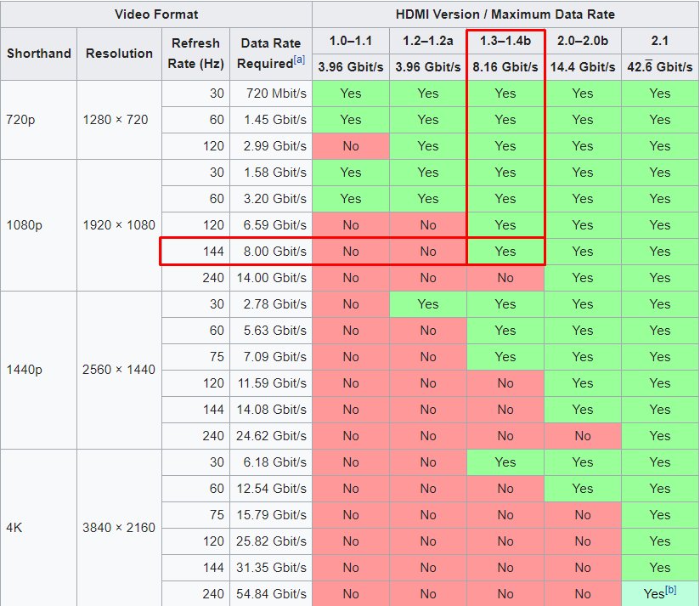The width and height of the screenshot is (700, 606).
Task: Click the '6.59 Gbit/s' data rate cell
Action: (x=271, y=225)
